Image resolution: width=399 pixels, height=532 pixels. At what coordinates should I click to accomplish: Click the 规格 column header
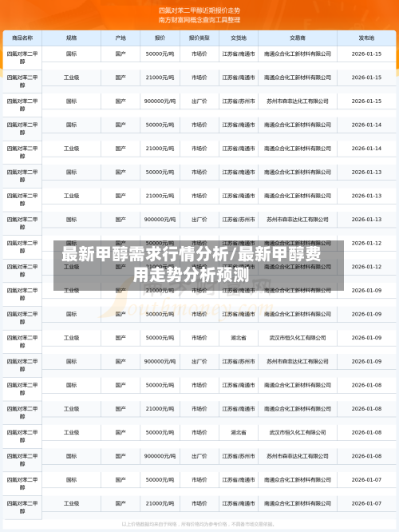click(71, 38)
